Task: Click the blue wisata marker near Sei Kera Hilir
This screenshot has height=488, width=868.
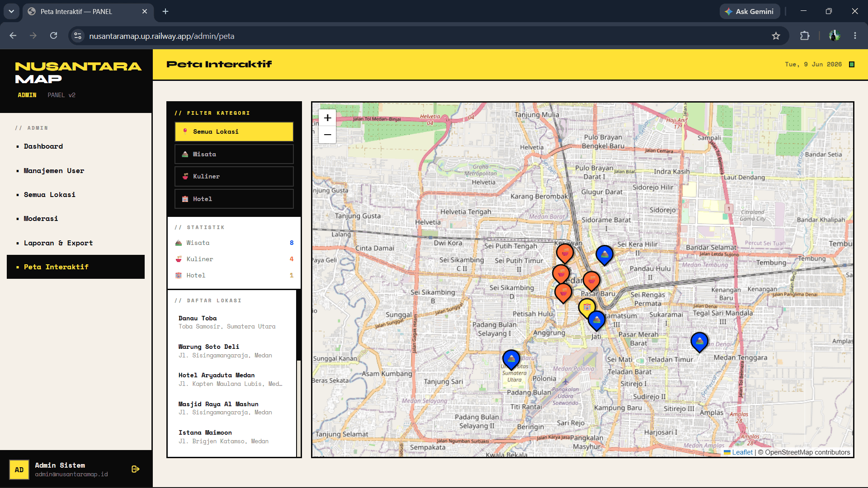Action: click(x=604, y=255)
